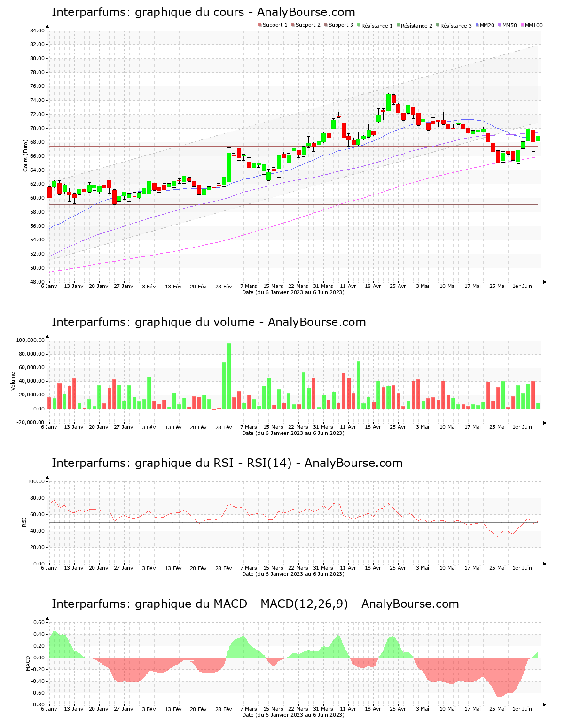Click the MM20 legend color square
This screenshot has width=564, height=728.
pyautogui.click(x=477, y=25)
